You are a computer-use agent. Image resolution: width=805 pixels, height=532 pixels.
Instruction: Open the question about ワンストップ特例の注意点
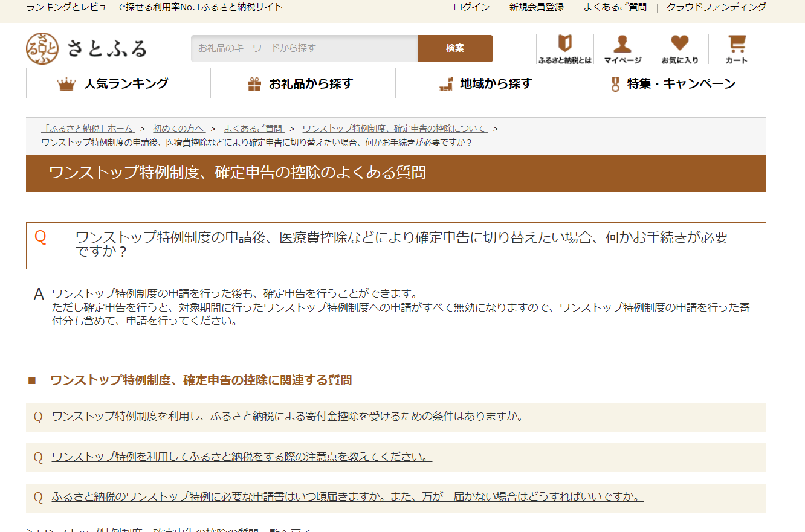point(242,457)
